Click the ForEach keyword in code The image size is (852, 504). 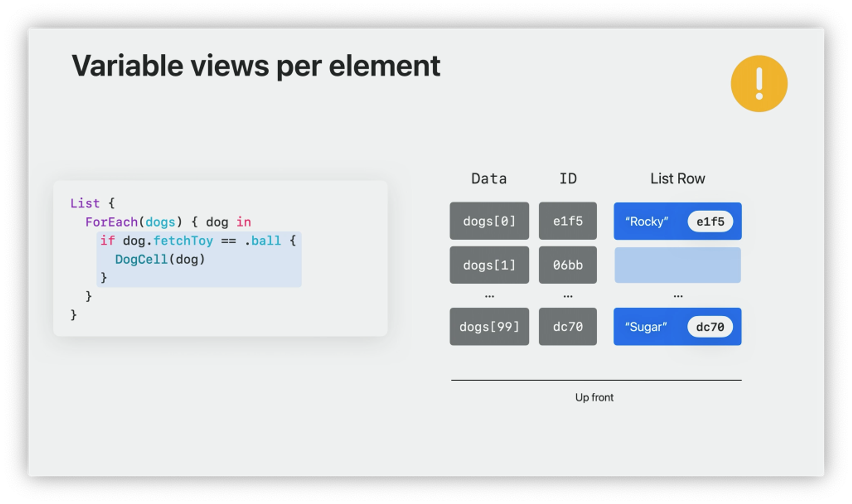coord(111,222)
